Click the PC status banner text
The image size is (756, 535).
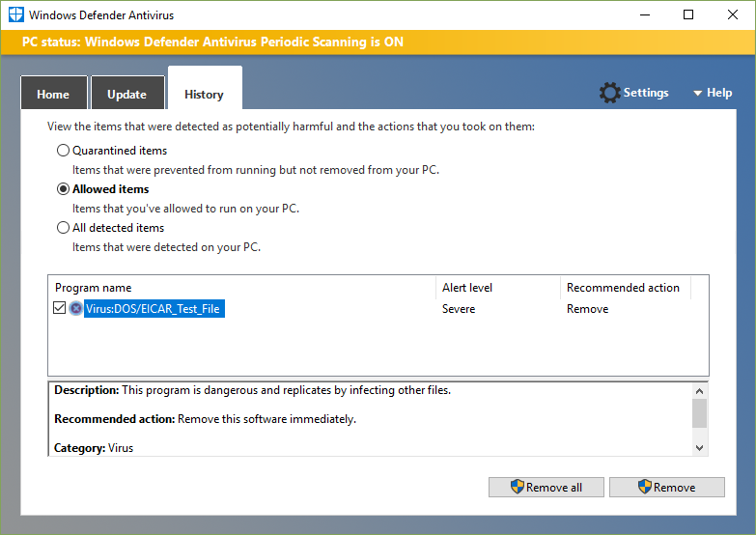click(x=212, y=42)
